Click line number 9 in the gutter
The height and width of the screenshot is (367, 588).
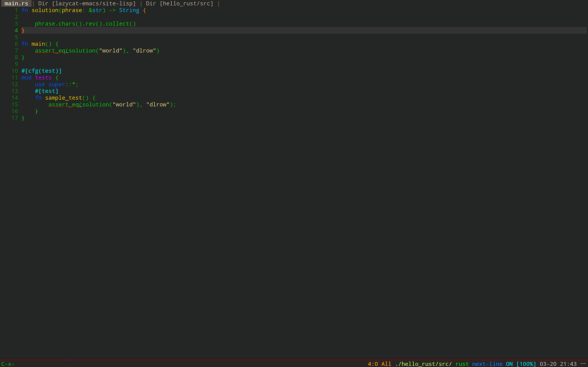click(x=16, y=64)
